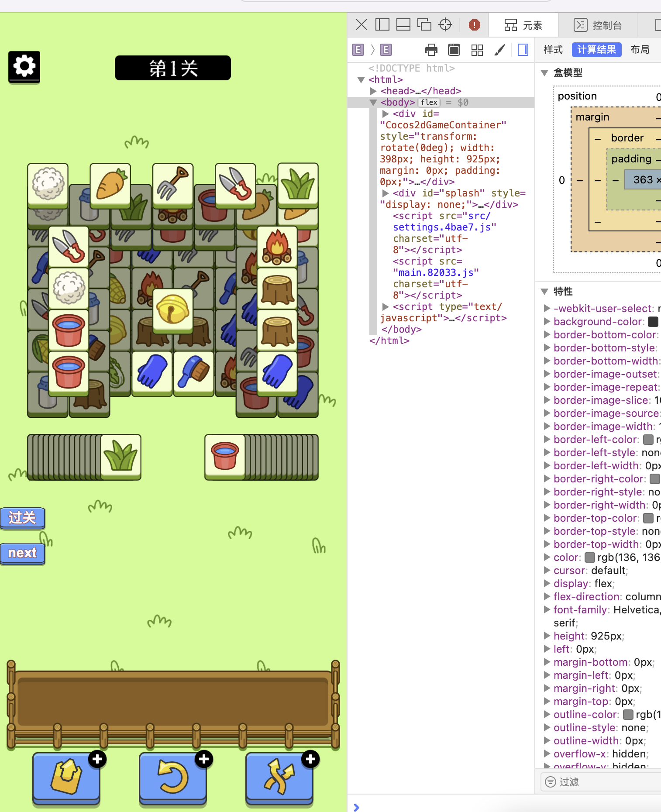Expand the head node

tap(373, 91)
